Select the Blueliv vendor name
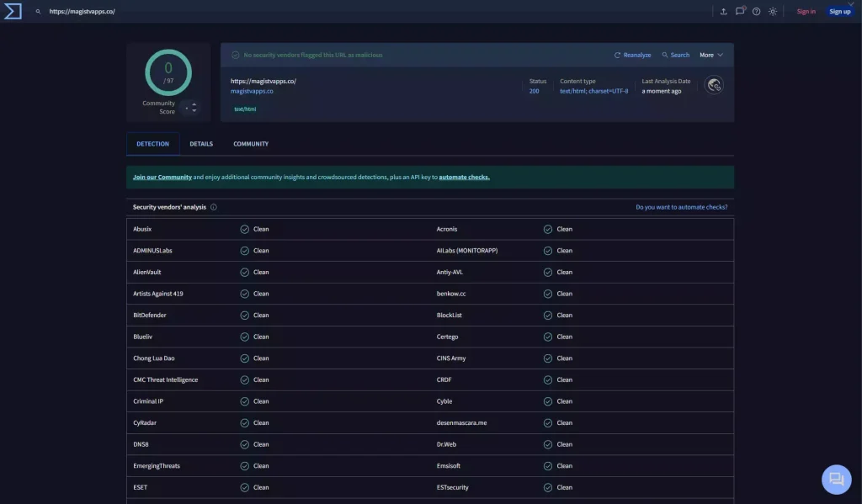This screenshot has height=504, width=862. pos(143,337)
